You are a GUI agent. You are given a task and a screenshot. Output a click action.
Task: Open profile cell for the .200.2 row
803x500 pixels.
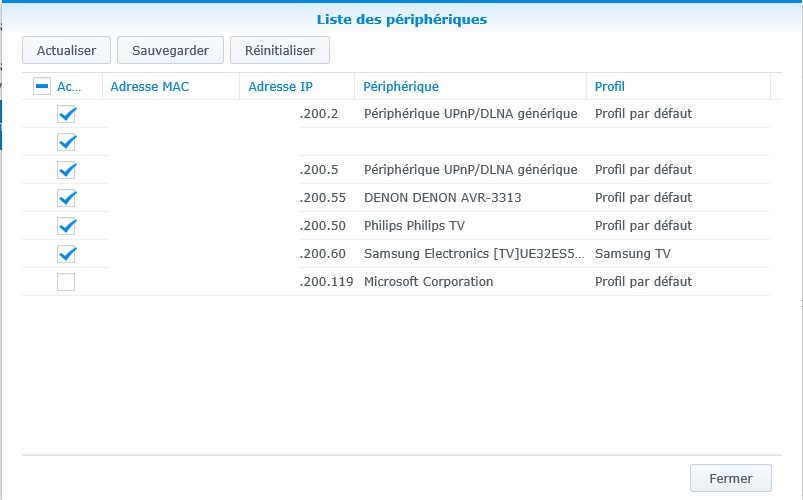click(643, 114)
